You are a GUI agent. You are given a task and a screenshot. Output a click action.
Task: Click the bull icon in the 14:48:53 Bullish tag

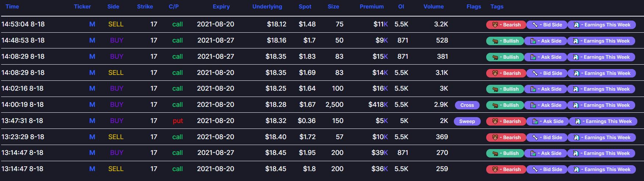tap(495, 41)
